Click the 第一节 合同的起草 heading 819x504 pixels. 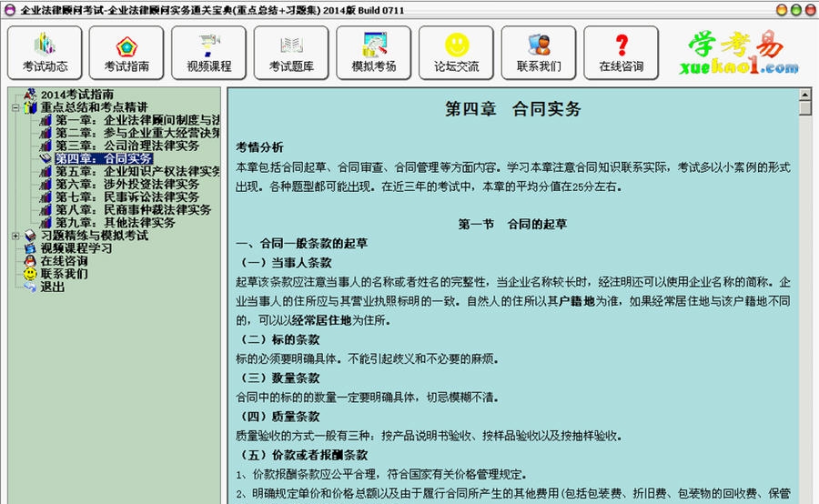pos(512,224)
